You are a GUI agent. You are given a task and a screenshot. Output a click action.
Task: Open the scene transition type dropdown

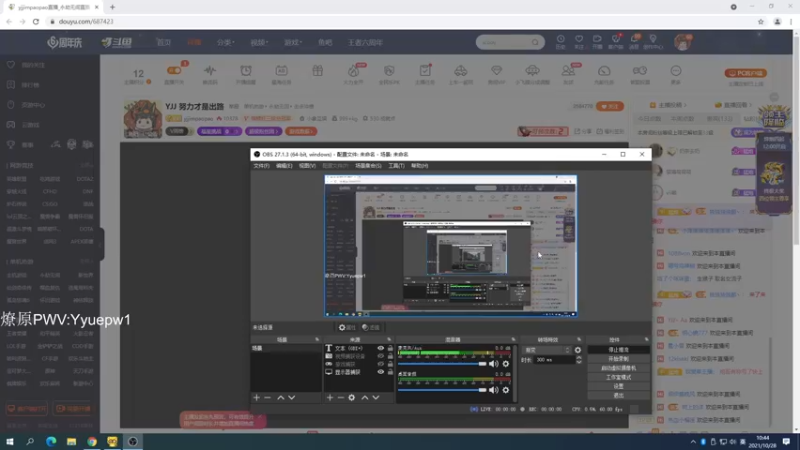pos(546,350)
